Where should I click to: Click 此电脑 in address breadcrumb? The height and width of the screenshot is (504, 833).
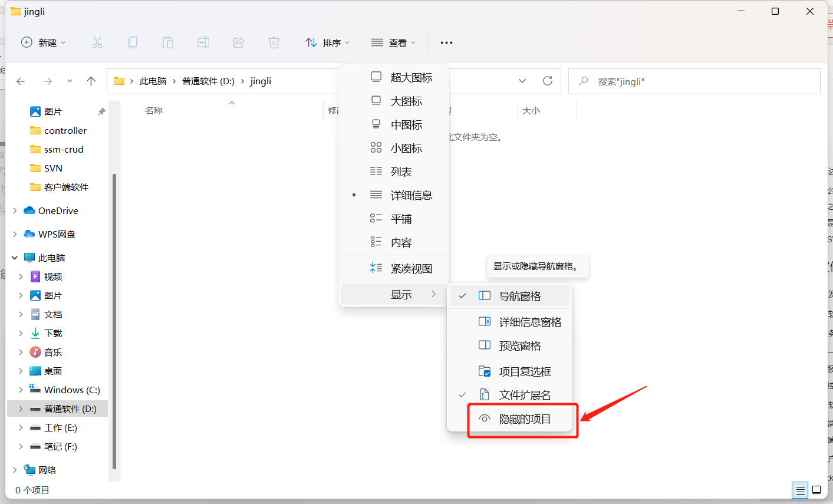click(x=153, y=81)
